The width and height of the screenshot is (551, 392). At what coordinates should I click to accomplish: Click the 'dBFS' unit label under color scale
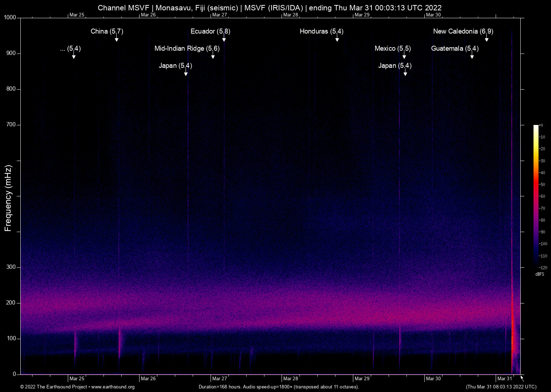tap(540, 274)
